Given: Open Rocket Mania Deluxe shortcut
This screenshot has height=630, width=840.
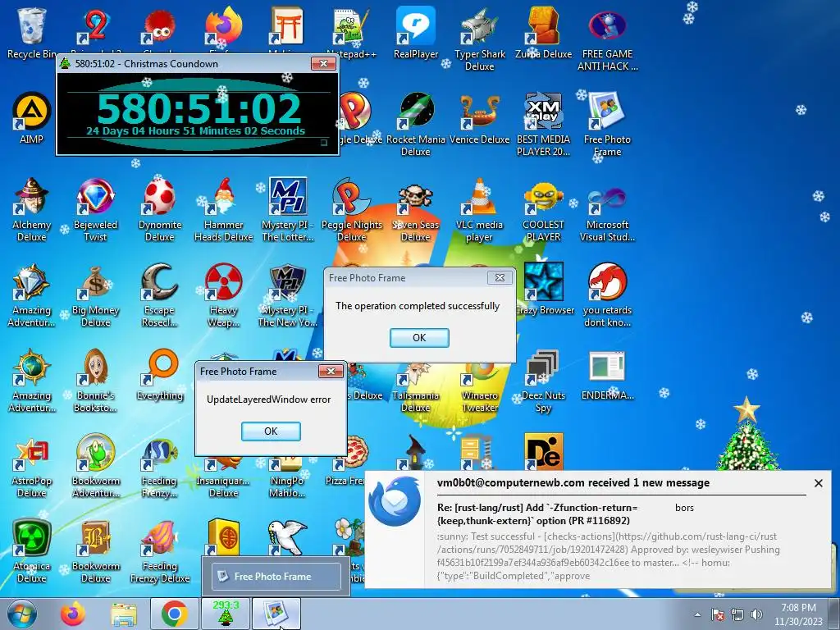Looking at the screenshot, I should 416,124.
